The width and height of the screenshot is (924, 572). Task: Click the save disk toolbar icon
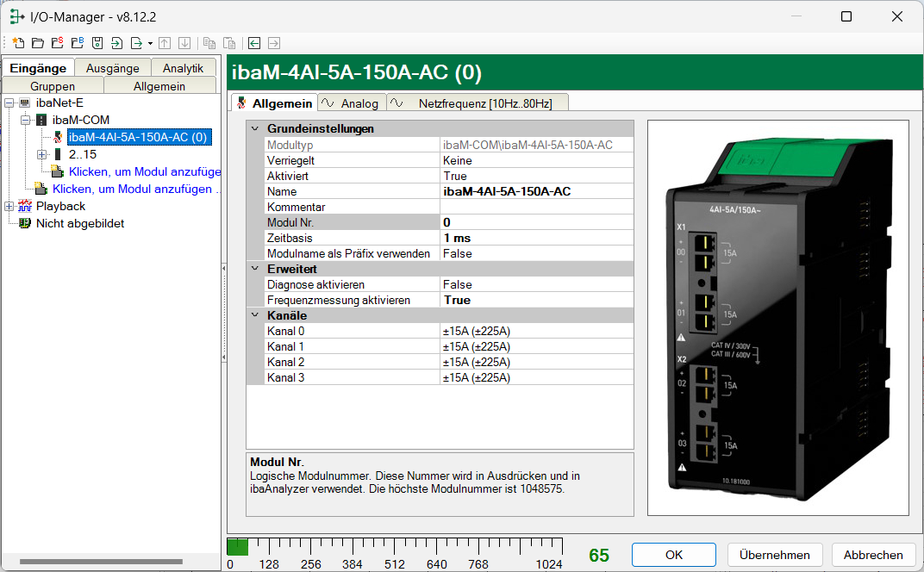click(x=97, y=43)
